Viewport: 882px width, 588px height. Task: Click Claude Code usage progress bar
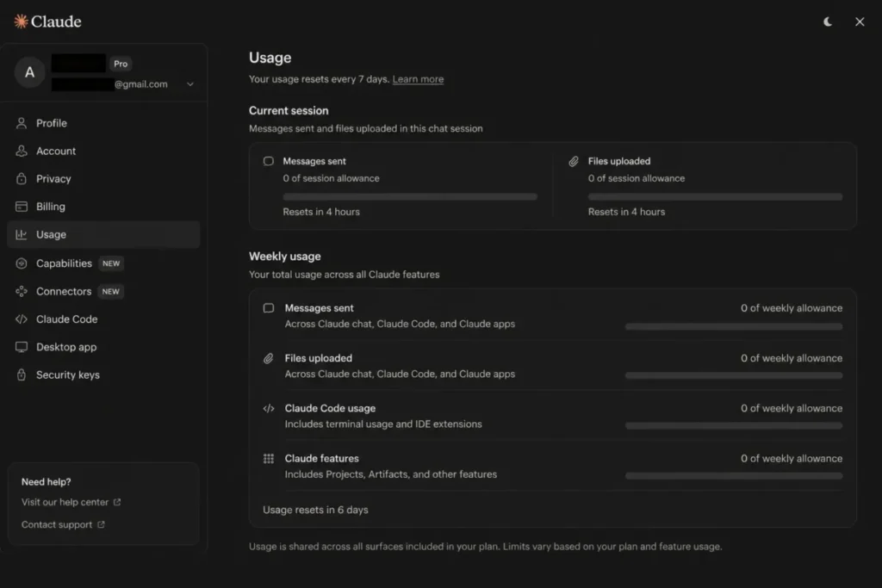(x=734, y=425)
